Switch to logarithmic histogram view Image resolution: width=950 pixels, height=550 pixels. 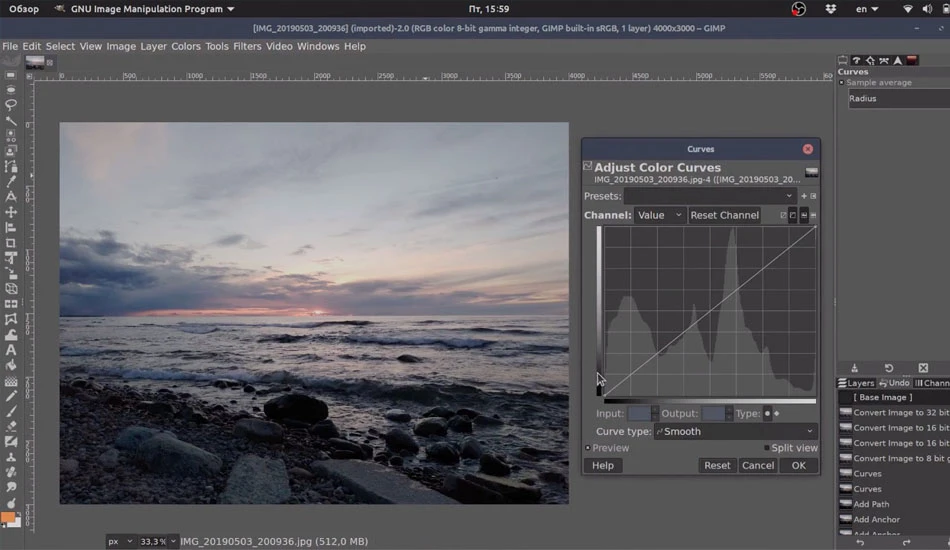coord(813,216)
